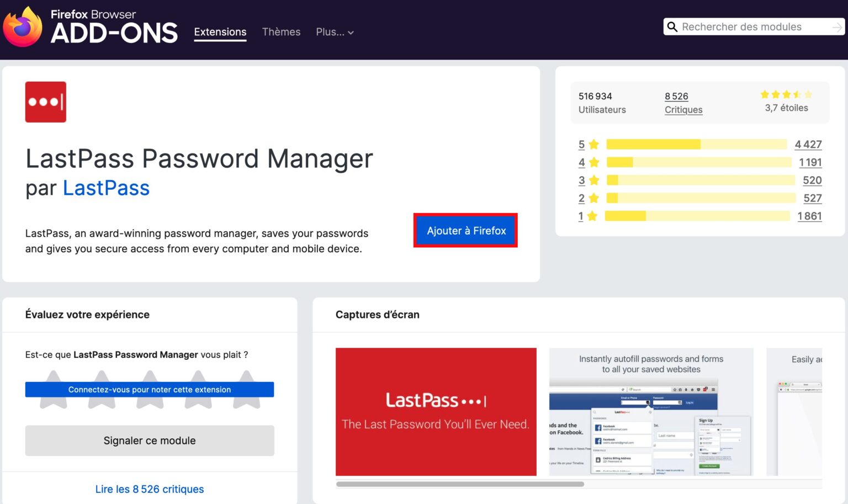The width and height of the screenshot is (848, 504).
Task: Open the red LastPass screenshot thumbnail
Action: click(x=436, y=412)
